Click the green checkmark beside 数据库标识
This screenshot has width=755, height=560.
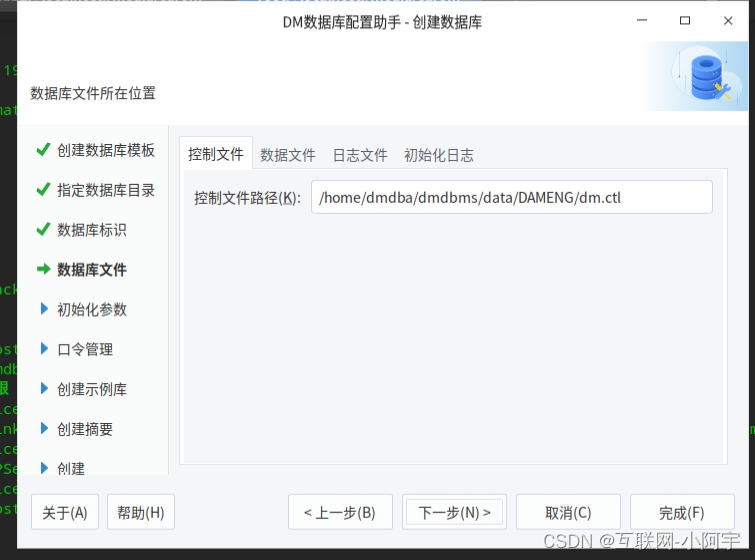[x=43, y=229]
